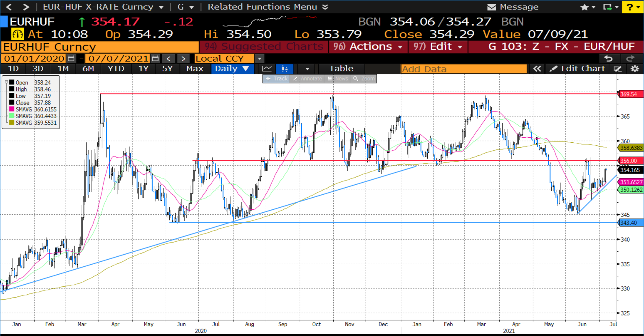Image resolution: width=644 pixels, height=336 pixels.
Task: Click the 369.54 red price label
Action: 630,94
